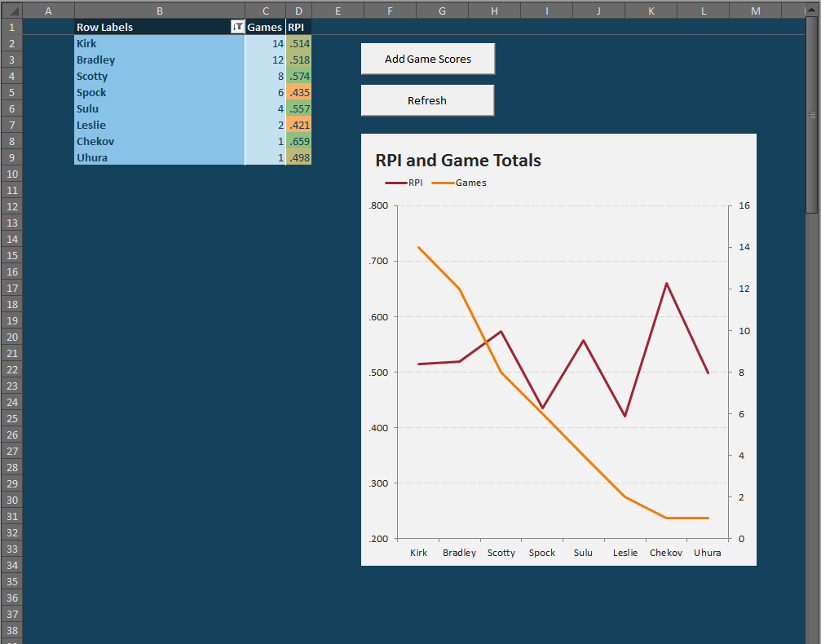Select the cell containing Kirk
Screen dimensions: 821x644
tap(159, 43)
